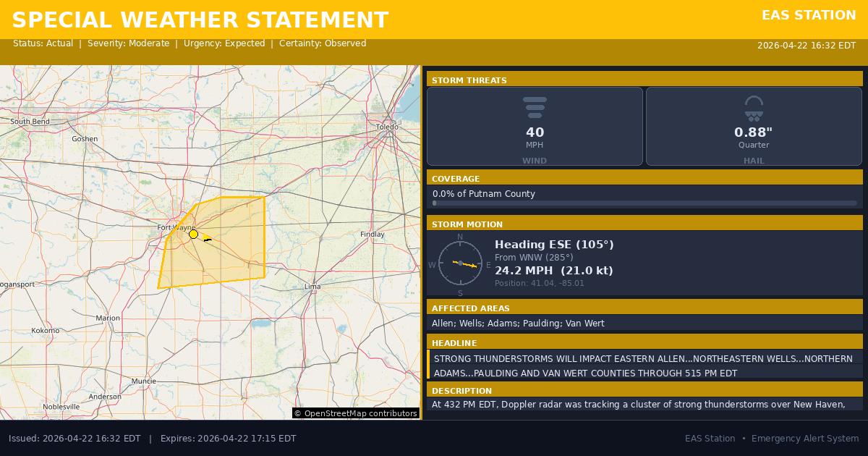Image resolution: width=868 pixels, height=456 pixels.
Task: Select the 0.88" Quarter hail card
Action: (x=754, y=127)
